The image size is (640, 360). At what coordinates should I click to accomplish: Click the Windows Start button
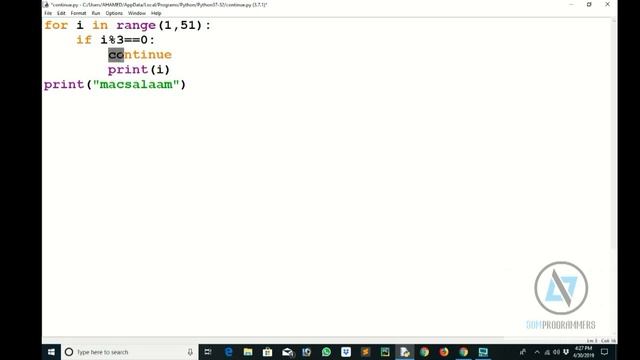pyautogui.click(x=51, y=352)
